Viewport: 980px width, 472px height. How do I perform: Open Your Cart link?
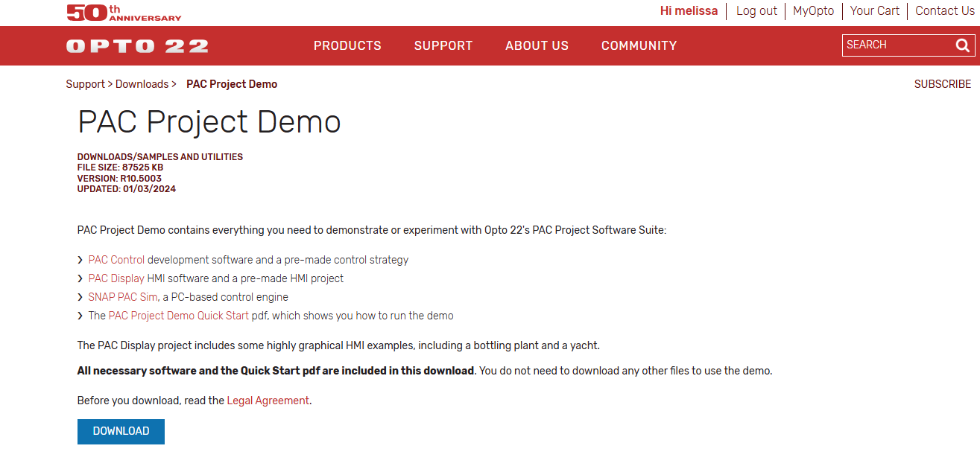[875, 11]
